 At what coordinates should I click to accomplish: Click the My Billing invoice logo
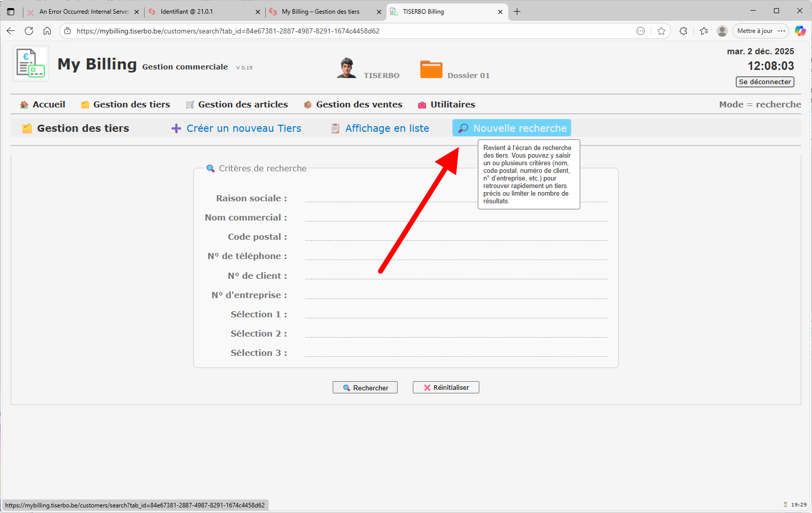click(30, 63)
